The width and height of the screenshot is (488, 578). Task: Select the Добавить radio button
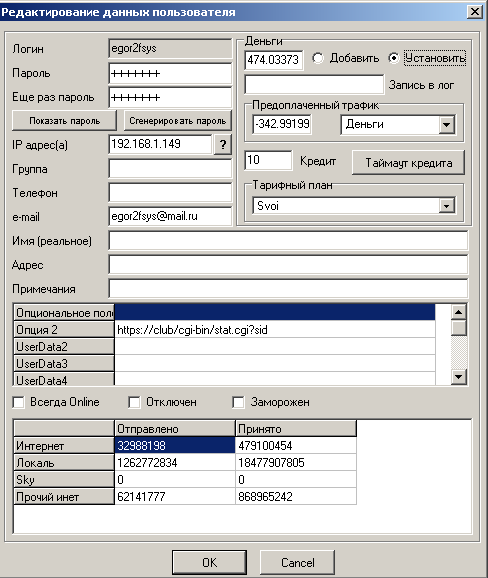318,58
